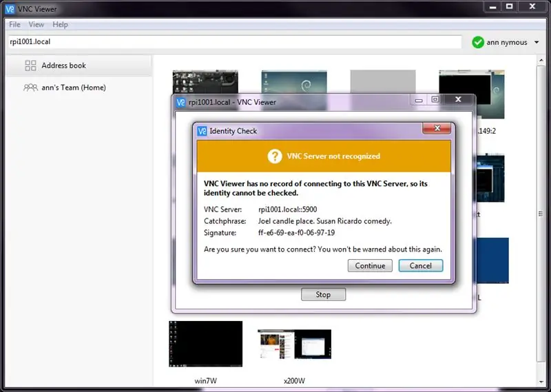Click the scrollbar up arrow
Screen dimensions: 551x392
click(x=541, y=61)
